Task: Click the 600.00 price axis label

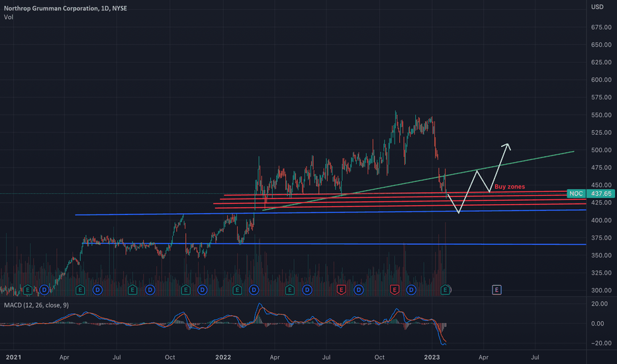Action: pyautogui.click(x=601, y=79)
